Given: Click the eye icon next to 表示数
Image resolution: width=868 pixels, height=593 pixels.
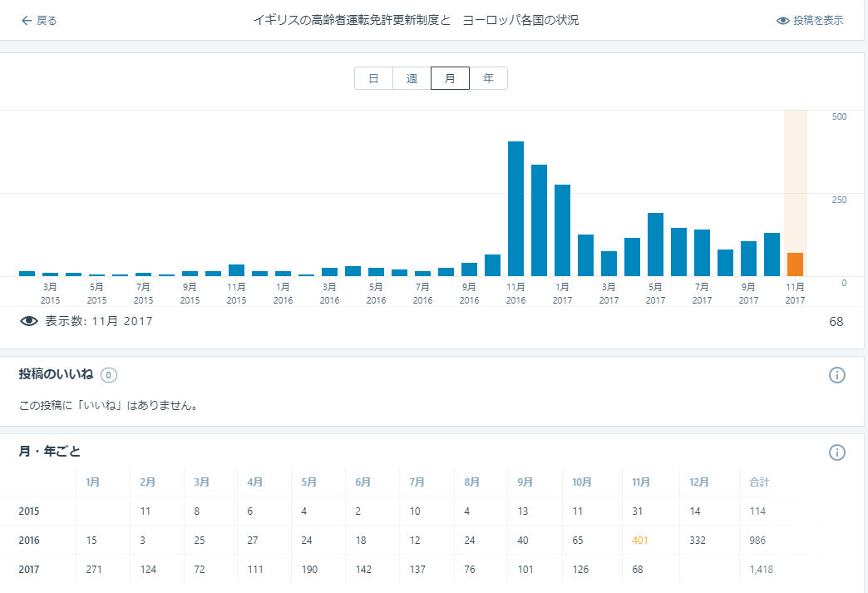Looking at the screenshot, I should [29, 321].
